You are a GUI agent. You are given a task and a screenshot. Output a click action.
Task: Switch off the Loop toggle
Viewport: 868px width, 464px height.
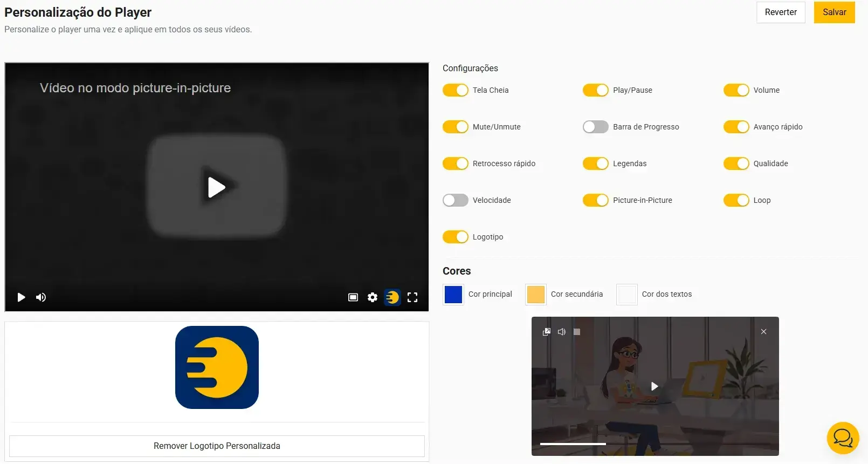tap(736, 200)
